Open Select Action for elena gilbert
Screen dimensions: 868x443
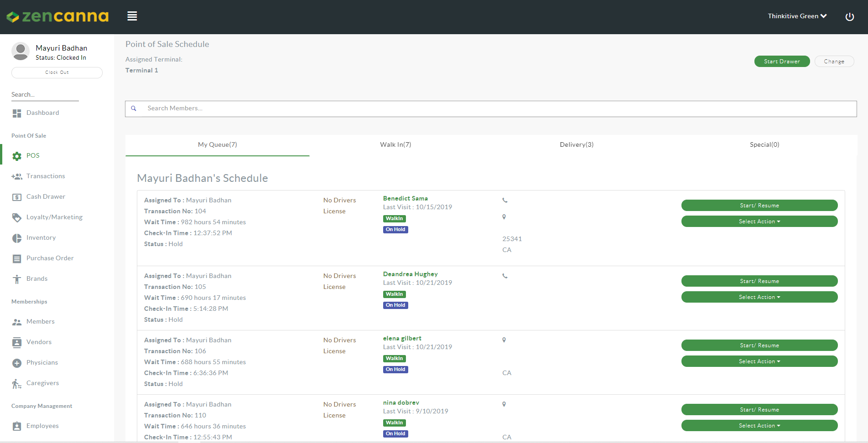coord(759,361)
